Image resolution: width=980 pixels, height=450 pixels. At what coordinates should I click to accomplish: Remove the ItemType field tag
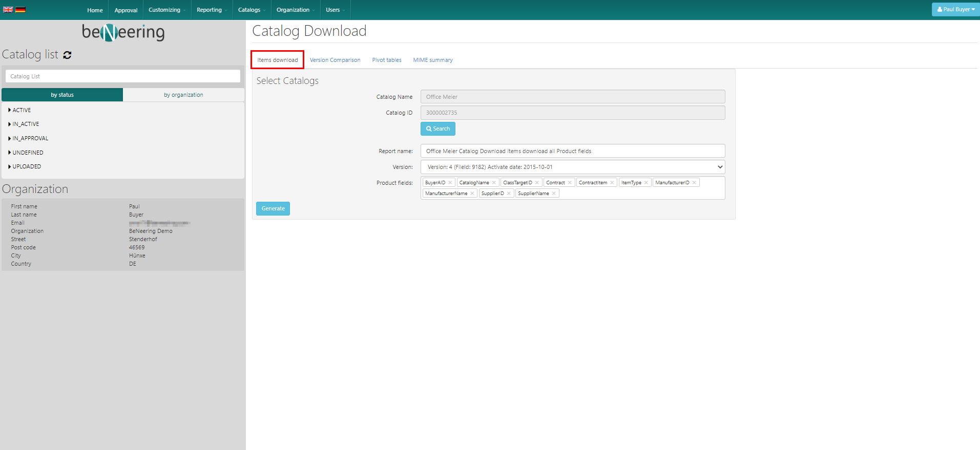[x=646, y=183]
